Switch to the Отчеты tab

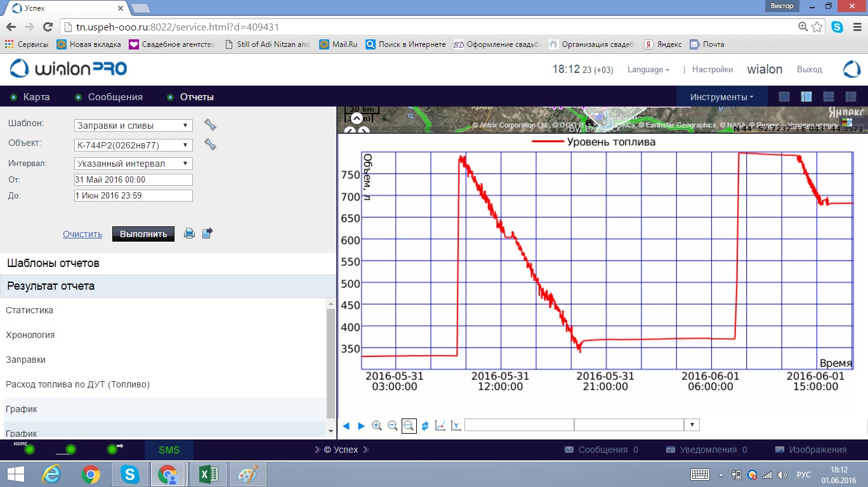tap(197, 97)
